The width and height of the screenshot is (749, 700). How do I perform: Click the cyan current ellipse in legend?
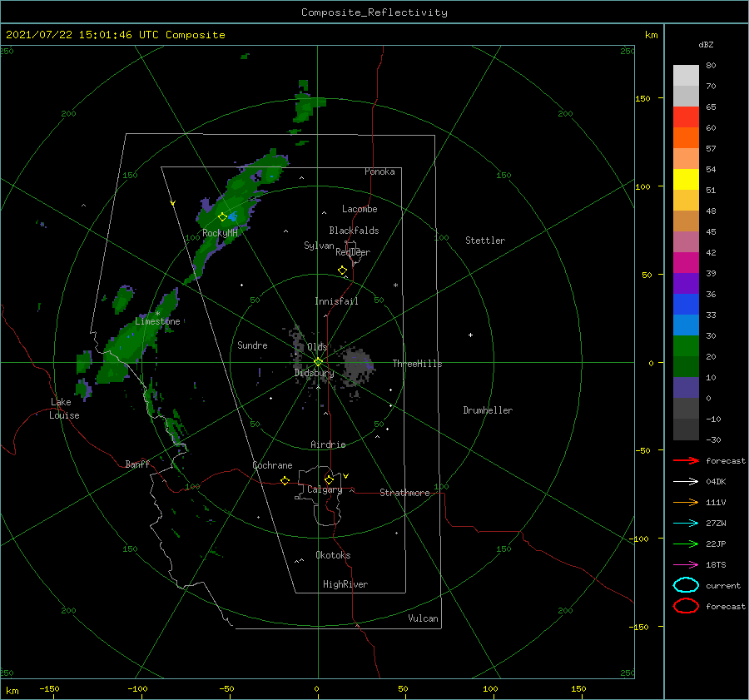coord(686,585)
